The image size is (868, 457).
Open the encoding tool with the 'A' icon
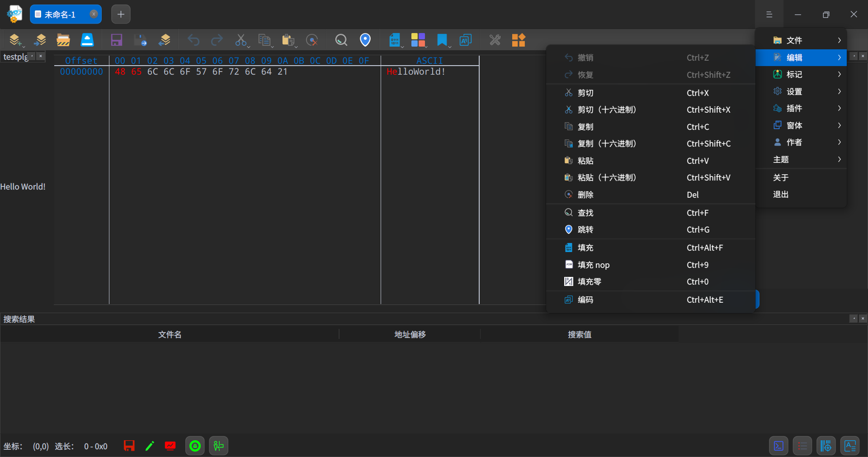click(466, 40)
